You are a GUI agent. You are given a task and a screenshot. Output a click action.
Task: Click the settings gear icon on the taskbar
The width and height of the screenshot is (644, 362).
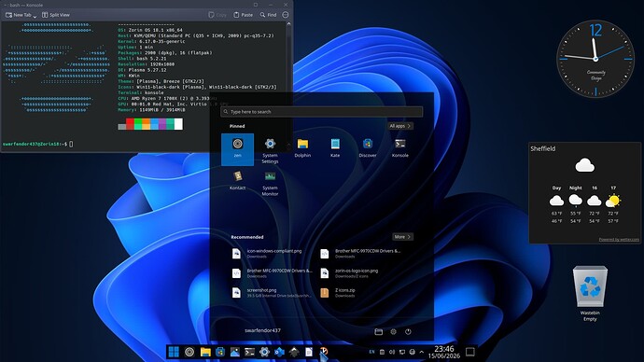click(264, 352)
